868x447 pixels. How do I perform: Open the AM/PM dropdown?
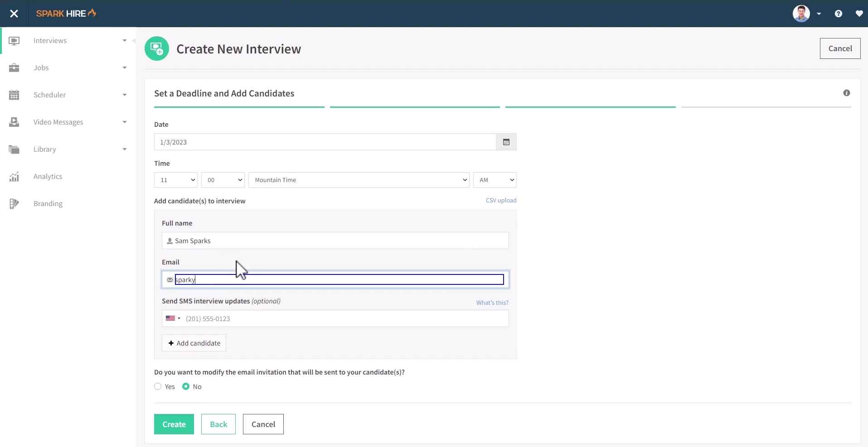(x=495, y=180)
